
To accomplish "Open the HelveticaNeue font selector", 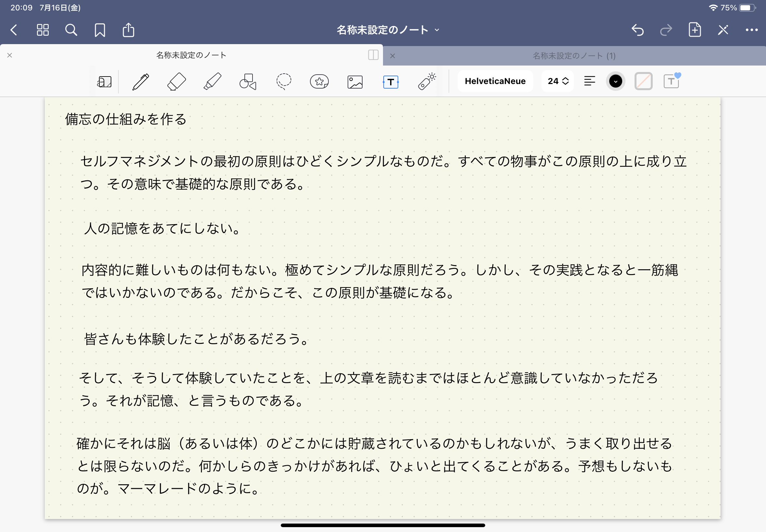I will 495,81.
